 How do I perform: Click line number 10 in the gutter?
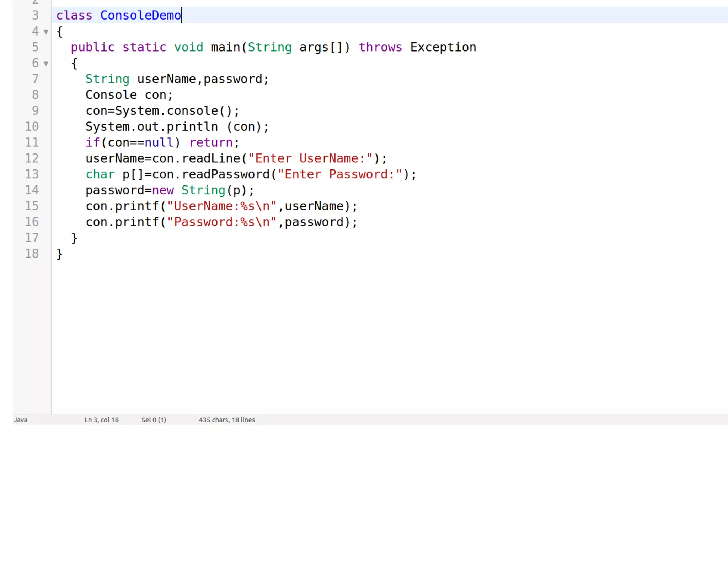pyautogui.click(x=32, y=126)
